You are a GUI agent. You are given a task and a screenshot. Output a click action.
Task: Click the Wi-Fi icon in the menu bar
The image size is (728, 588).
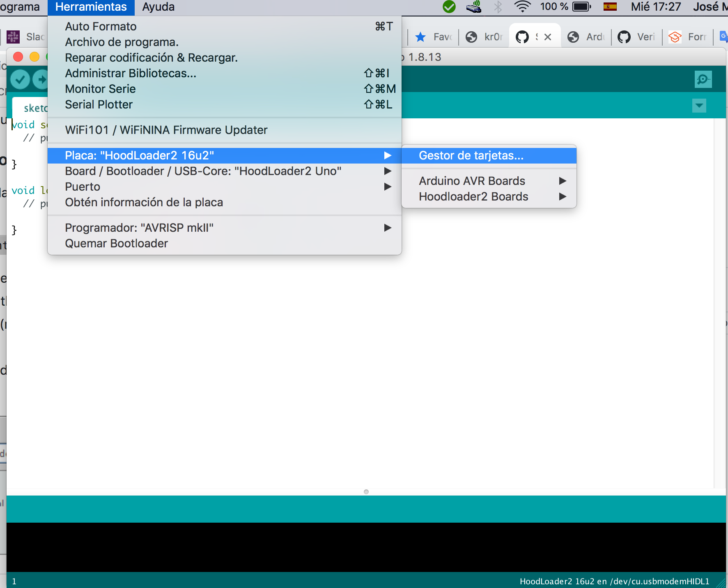(x=522, y=7)
